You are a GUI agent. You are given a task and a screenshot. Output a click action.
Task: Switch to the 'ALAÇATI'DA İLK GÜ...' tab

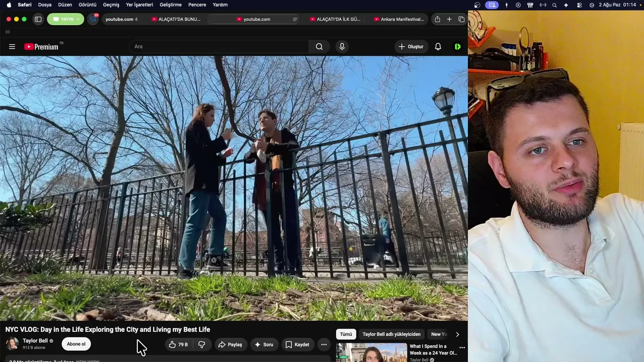[x=336, y=19]
